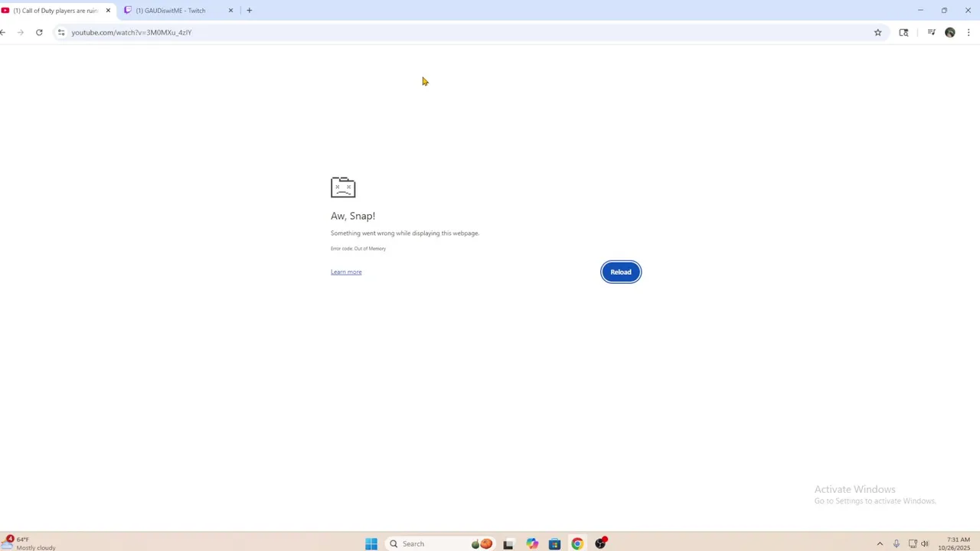Image resolution: width=980 pixels, height=551 pixels.
Task: Click the pumpkin search highlight icon
Action: click(x=482, y=544)
